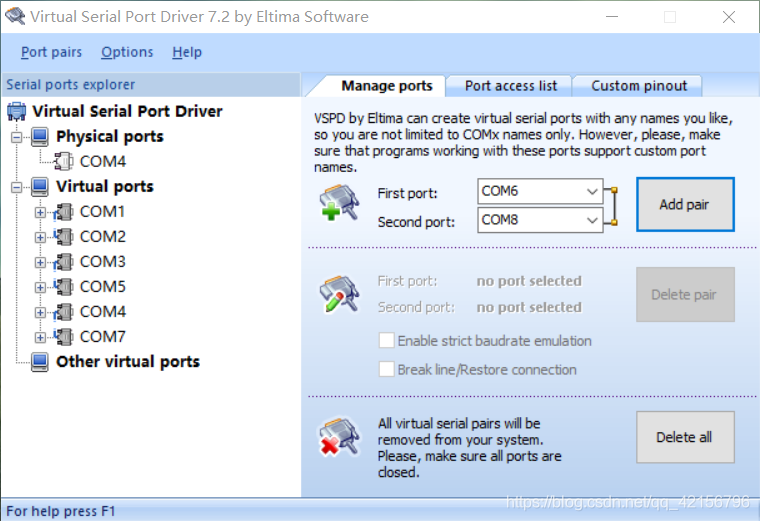Click the Virtual ports computer icon
The width and height of the screenshot is (760, 521).
point(40,187)
